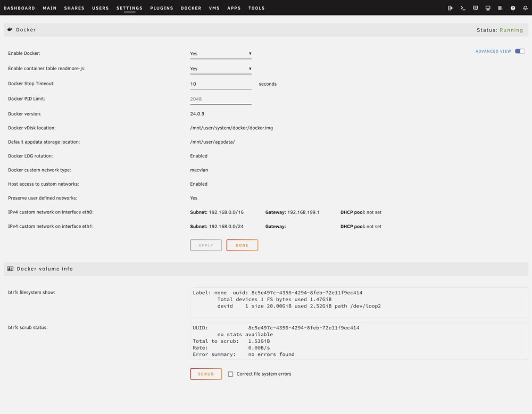
Task: Click the docker.img vDisk location path
Action: (231, 128)
